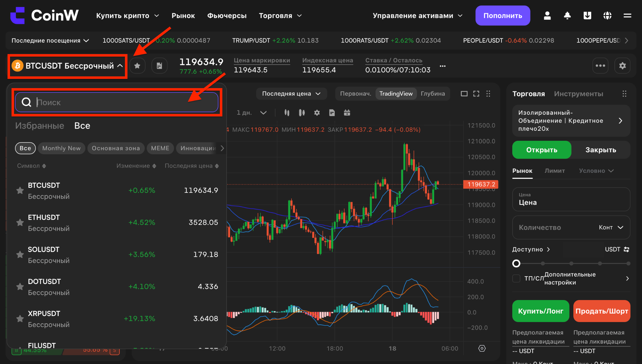Click Купить/Лонг button
The height and width of the screenshot is (364, 642).
tap(540, 311)
